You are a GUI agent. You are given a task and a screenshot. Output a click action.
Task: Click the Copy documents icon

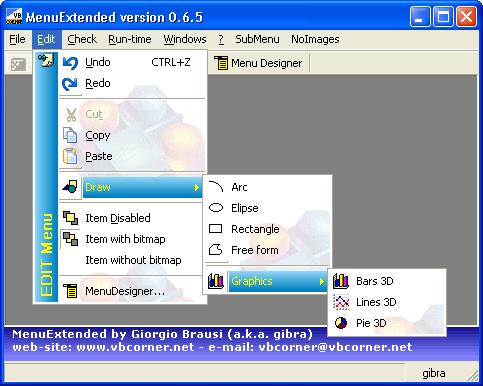[x=70, y=135]
